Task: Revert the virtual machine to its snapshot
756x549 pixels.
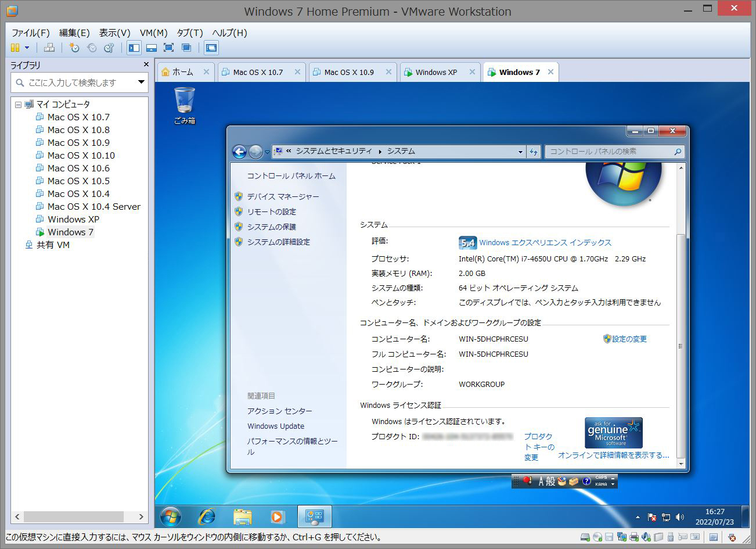Action: click(91, 48)
